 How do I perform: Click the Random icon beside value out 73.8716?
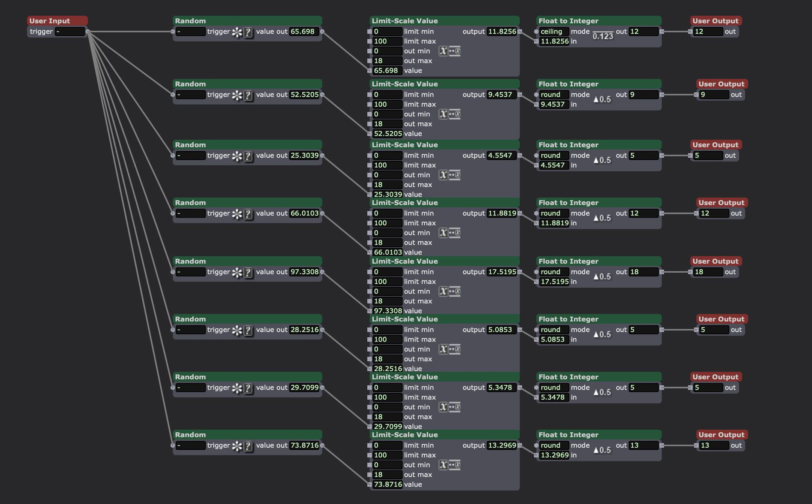[242, 446]
